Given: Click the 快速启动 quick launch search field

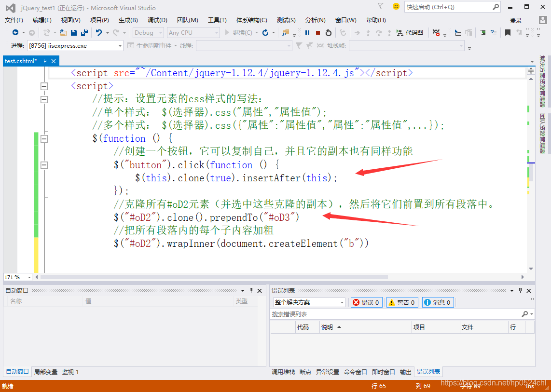Looking at the screenshot, I should coord(452,7).
